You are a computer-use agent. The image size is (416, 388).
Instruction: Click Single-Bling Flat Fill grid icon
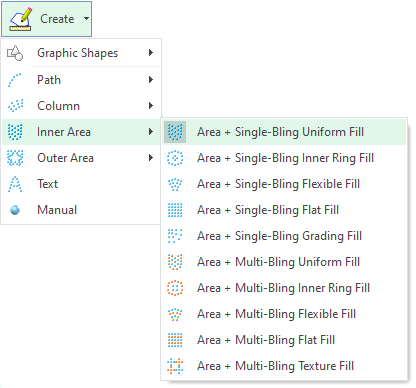tap(175, 210)
